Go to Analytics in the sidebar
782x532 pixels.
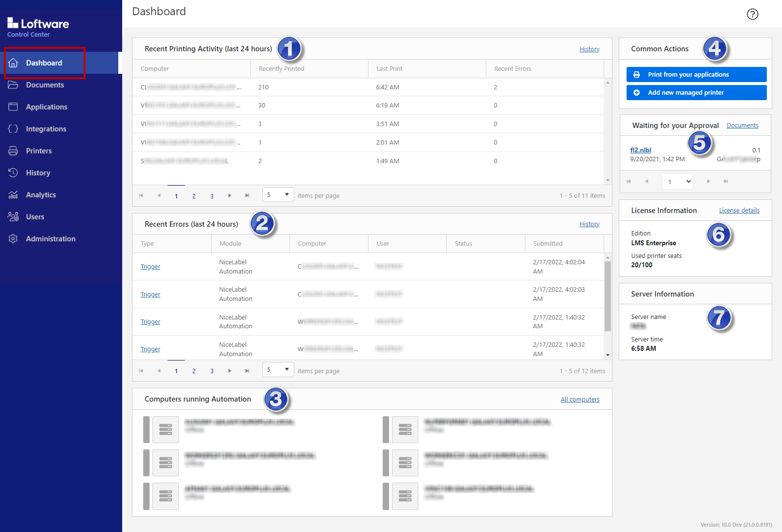[x=41, y=195]
